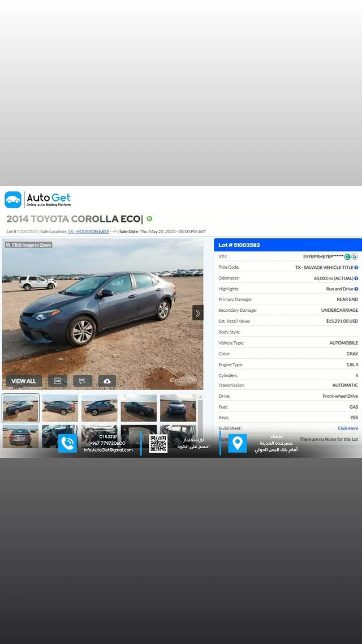The height and width of the screenshot is (644, 362).
Task: Click the AutoGet car logo icon
Action: click(x=12, y=200)
